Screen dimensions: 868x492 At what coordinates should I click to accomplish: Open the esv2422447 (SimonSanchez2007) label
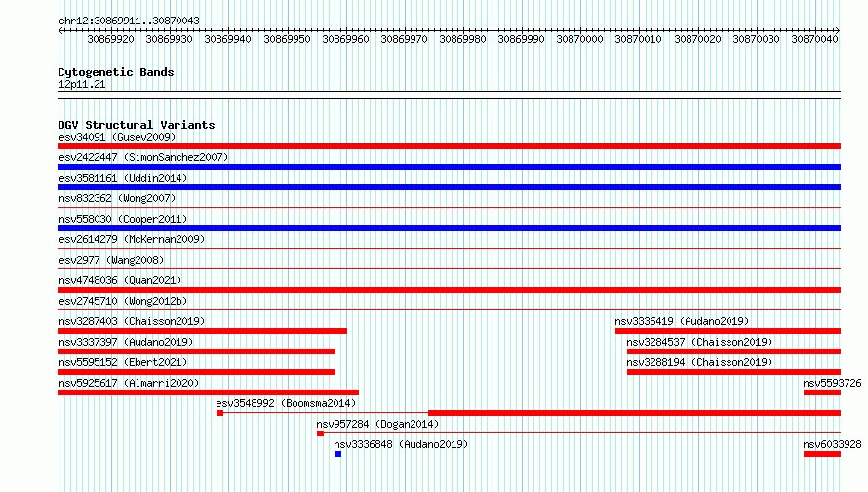coord(143,157)
